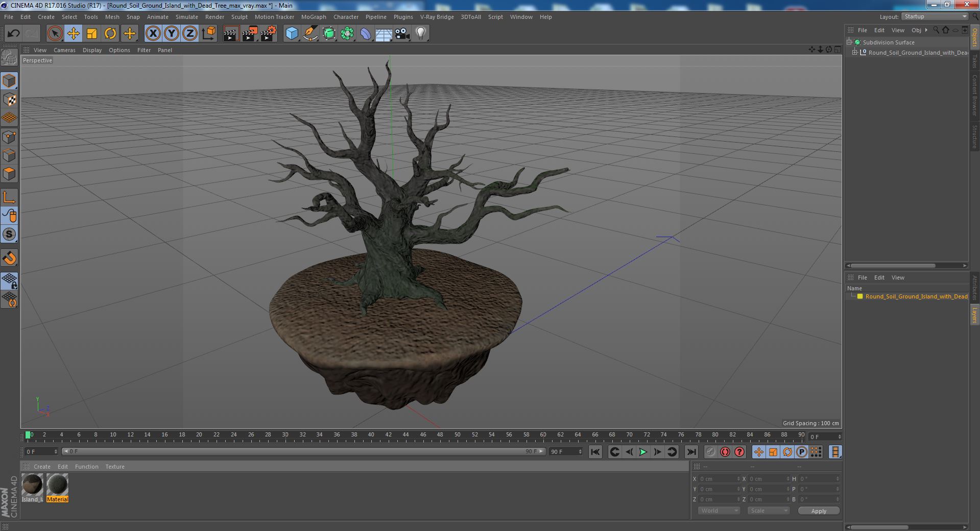
Task: Expand Round_Soil_Ground_Island object in Objects tree
Action: click(x=855, y=52)
